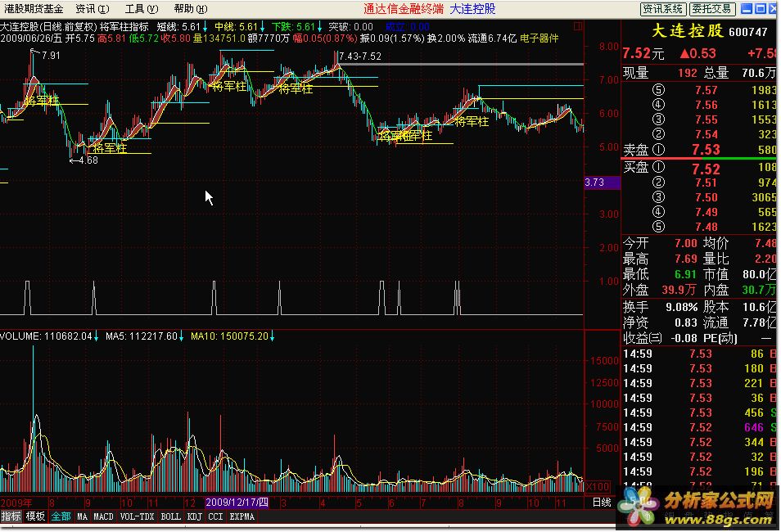This screenshot has height=532, width=781.
Task: Click the 最高 7.69 value
Action: [x=686, y=259]
